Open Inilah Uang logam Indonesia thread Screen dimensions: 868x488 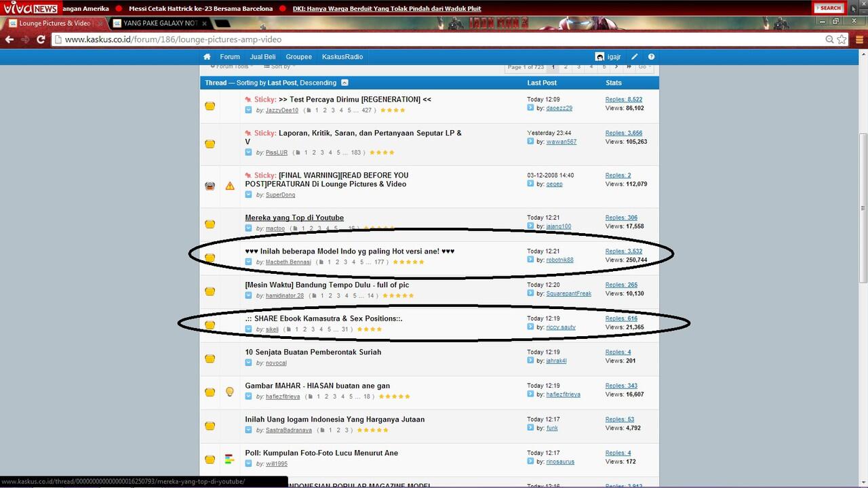(335, 419)
